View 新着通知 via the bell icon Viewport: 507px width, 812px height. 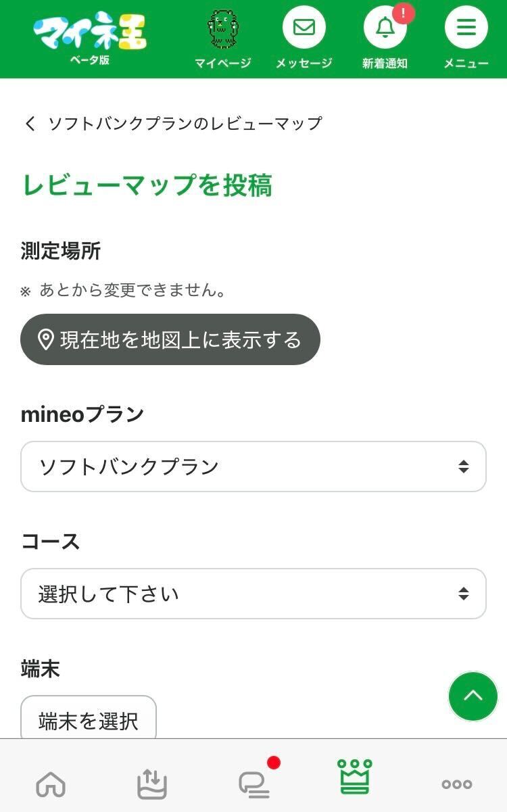pyautogui.click(x=385, y=28)
